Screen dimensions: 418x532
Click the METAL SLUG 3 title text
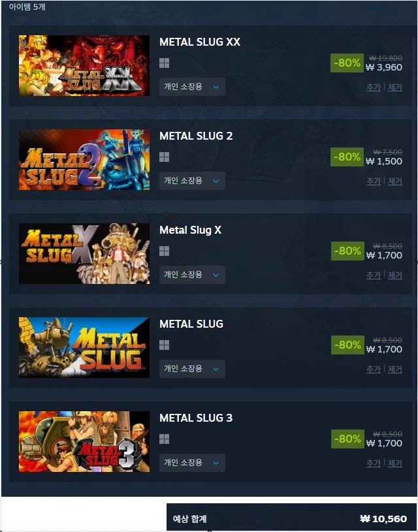coord(196,418)
